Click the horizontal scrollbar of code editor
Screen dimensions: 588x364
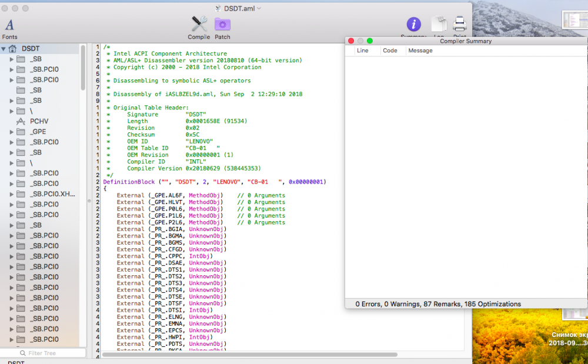point(250,354)
